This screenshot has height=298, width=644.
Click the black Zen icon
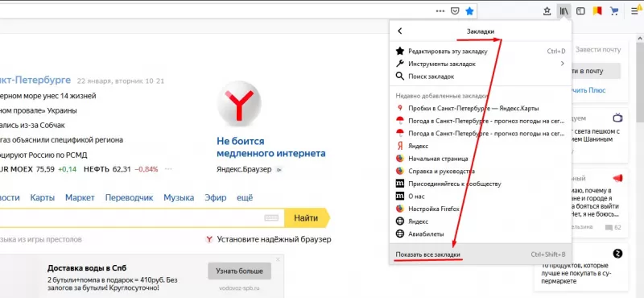pos(617,253)
